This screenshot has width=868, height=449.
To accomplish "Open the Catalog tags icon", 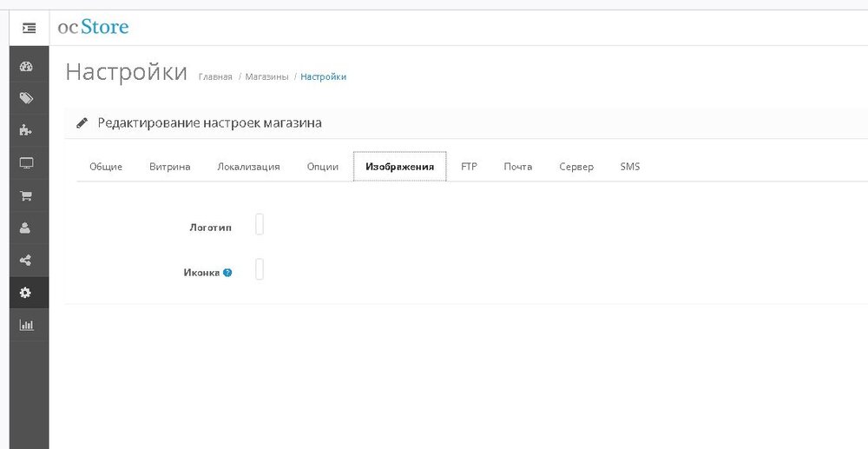I will click(x=26, y=99).
